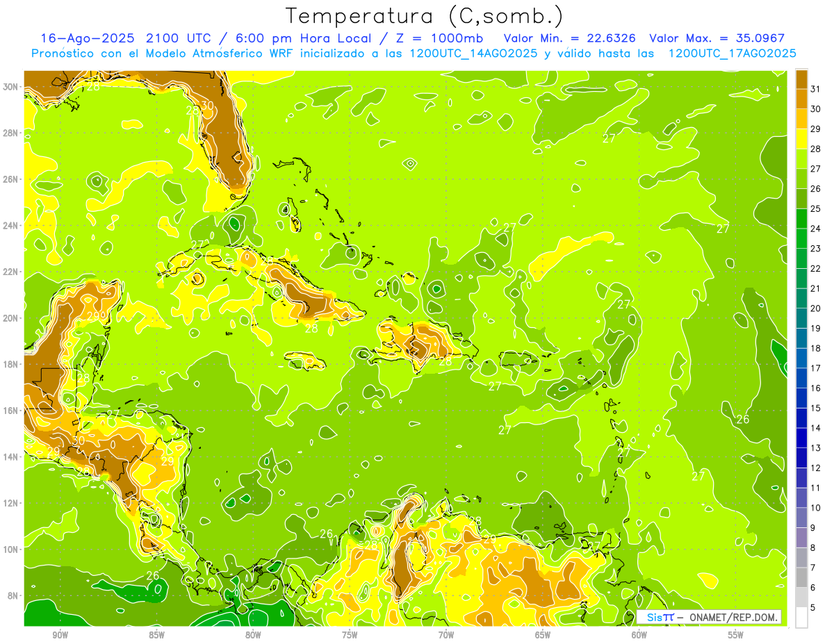
Task: Click the "60W" longitude label
Action: pos(639,635)
